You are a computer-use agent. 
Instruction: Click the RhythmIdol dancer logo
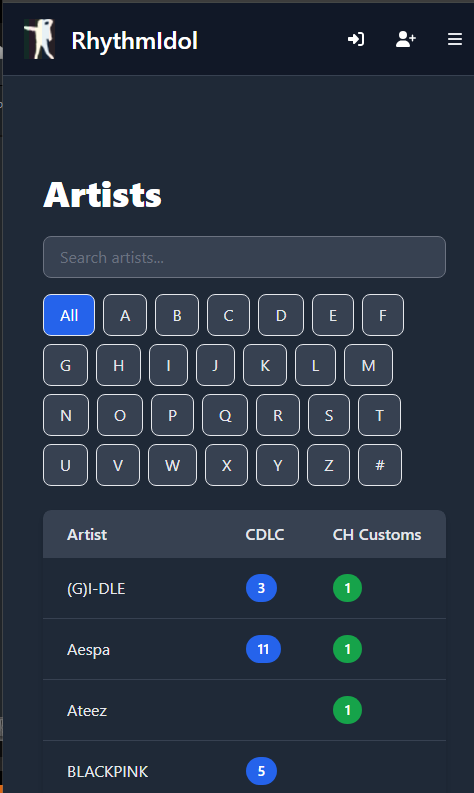coord(39,39)
